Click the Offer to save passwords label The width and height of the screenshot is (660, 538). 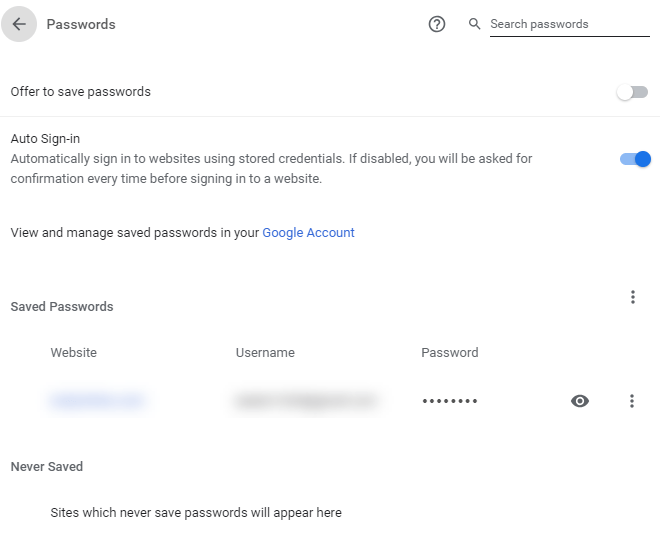[80, 91]
